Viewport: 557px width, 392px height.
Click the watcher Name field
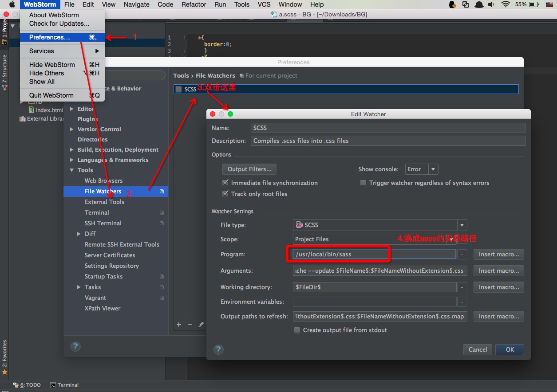coord(388,128)
